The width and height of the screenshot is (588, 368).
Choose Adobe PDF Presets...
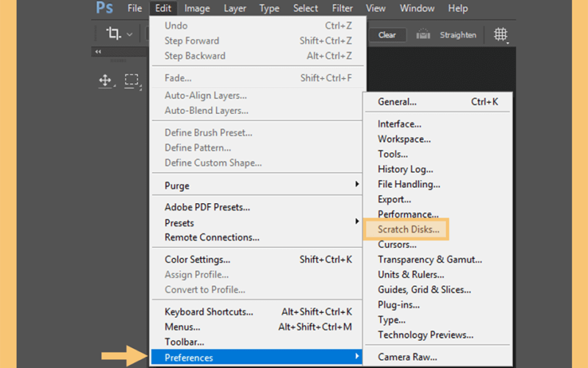[257, 208]
